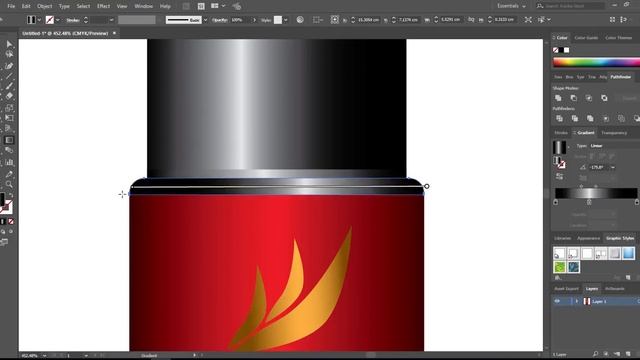Close the Untitled-1 document tab
Viewport: 640px width, 360px height.
tap(114, 33)
